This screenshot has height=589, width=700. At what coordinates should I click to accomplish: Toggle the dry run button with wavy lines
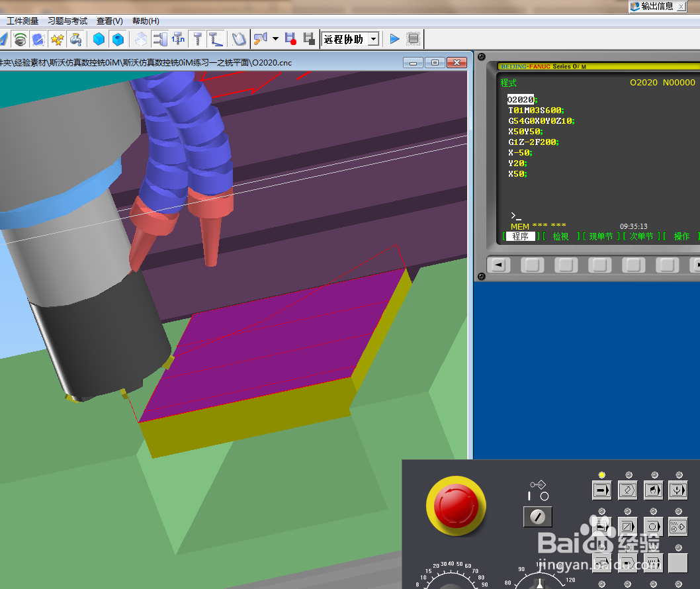(654, 563)
